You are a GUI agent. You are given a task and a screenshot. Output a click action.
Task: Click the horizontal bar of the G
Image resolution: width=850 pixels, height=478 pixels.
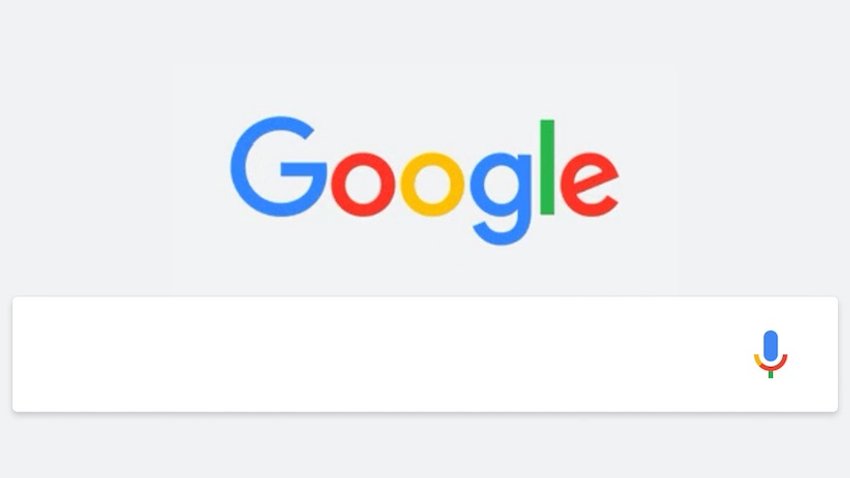coord(304,169)
